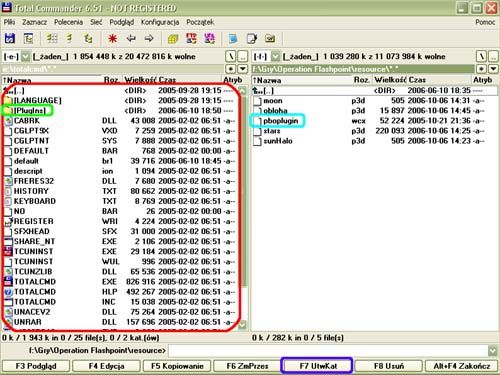
Task: Click the F8 Usuń button
Action: [389, 366]
